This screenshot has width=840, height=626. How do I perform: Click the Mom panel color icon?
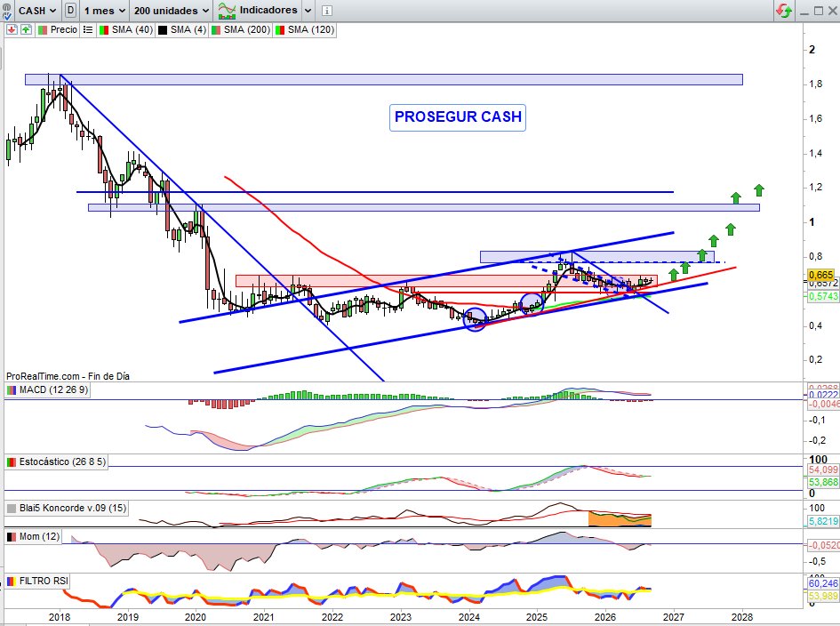[12, 536]
